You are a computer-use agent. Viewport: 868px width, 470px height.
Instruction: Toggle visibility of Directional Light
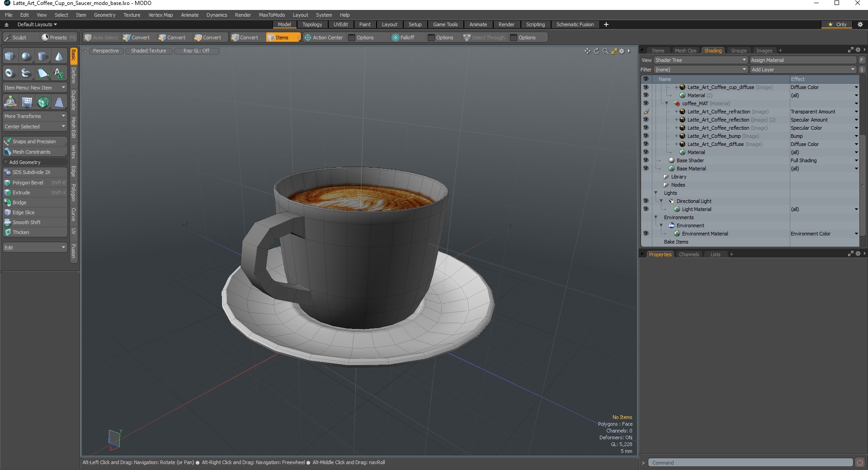pos(646,201)
